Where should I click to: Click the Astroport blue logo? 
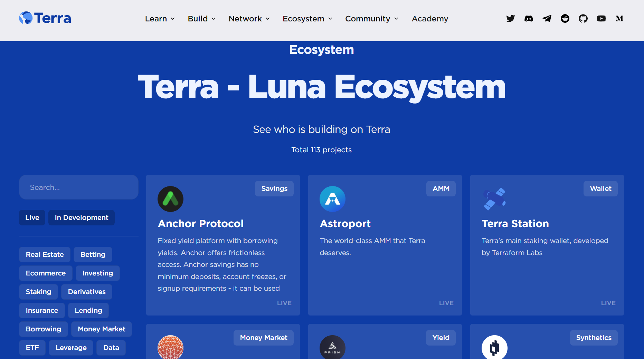[x=332, y=199]
